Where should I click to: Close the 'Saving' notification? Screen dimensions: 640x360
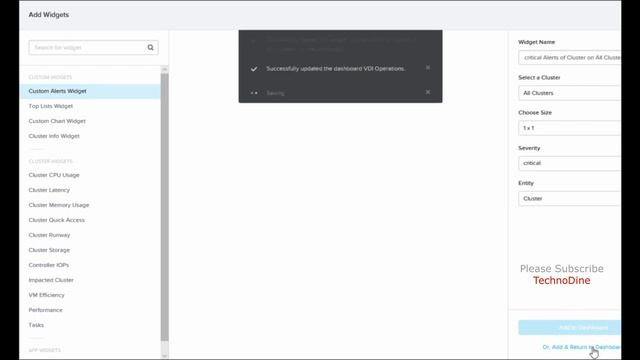click(428, 92)
